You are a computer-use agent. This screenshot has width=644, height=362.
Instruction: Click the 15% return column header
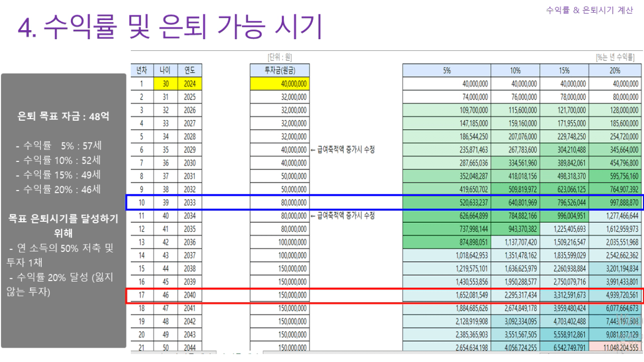(564, 70)
